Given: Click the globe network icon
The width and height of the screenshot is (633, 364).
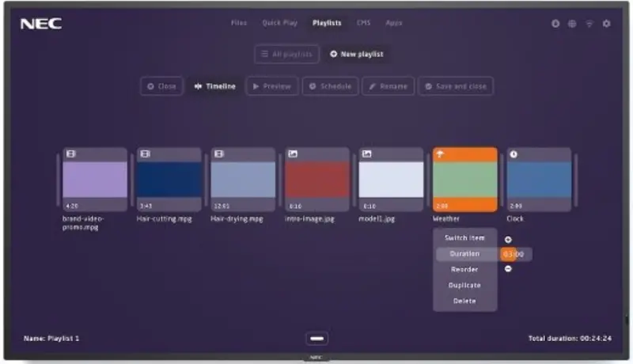Looking at the screenshot, I should point(572,24).
